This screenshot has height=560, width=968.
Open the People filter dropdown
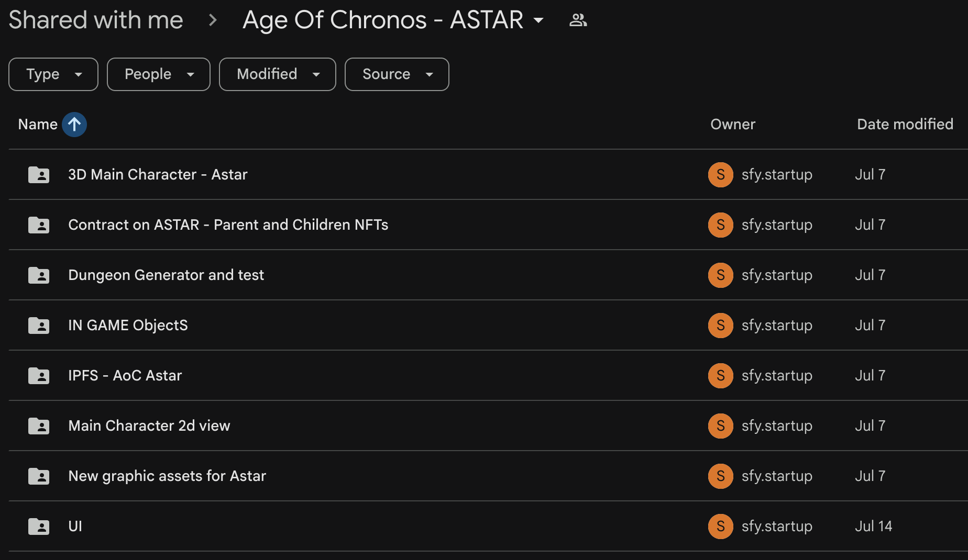pos(158,74)
